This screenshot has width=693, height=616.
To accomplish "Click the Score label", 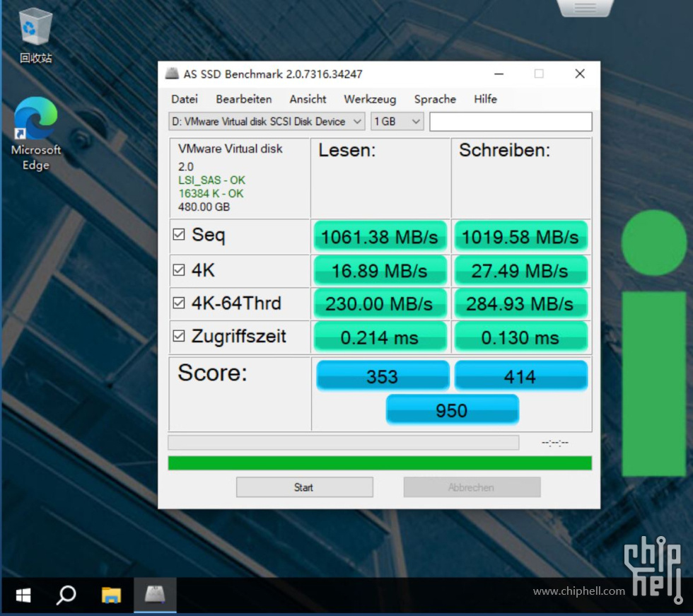I will point(212,373).
